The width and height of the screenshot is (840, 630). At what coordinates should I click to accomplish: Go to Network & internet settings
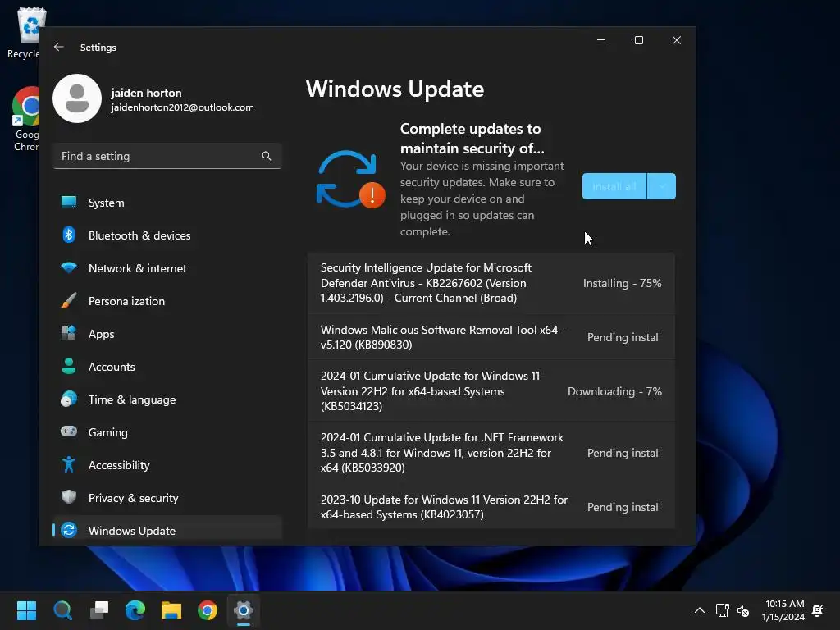(x=167, y=268)
